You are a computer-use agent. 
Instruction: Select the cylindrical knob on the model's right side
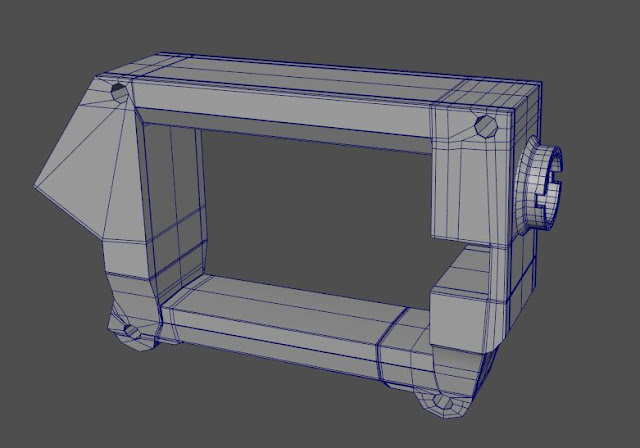click(x=539, y=185)
